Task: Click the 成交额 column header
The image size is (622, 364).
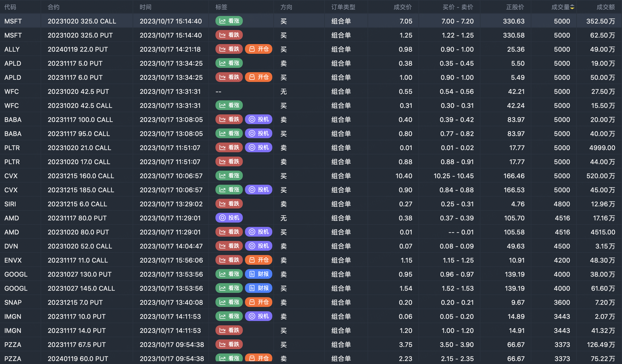Action: tap(606, 7)
